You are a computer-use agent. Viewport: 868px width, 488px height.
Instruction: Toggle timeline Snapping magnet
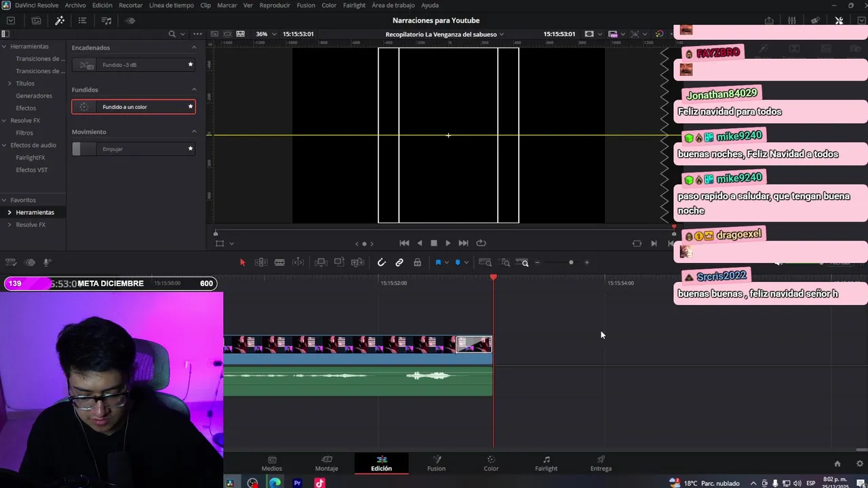tap(381, 262)
